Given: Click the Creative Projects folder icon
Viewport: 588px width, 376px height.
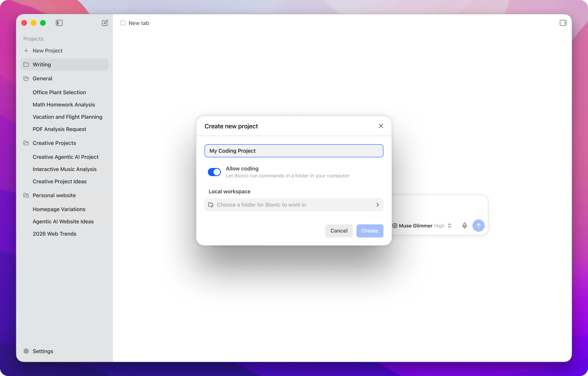Looking at the screenshot, I should 26,143.
